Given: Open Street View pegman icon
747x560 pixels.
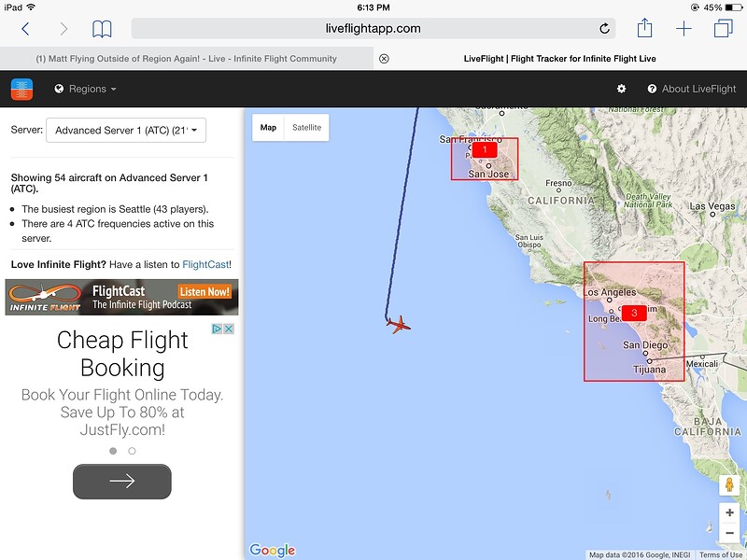Looking at the screenshot, I should tap(729, 484).
